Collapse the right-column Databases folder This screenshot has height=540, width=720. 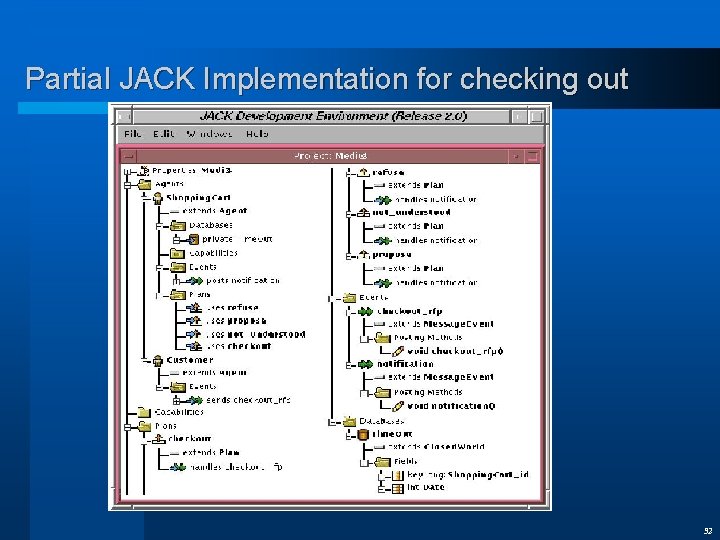[x=331, y=422]
